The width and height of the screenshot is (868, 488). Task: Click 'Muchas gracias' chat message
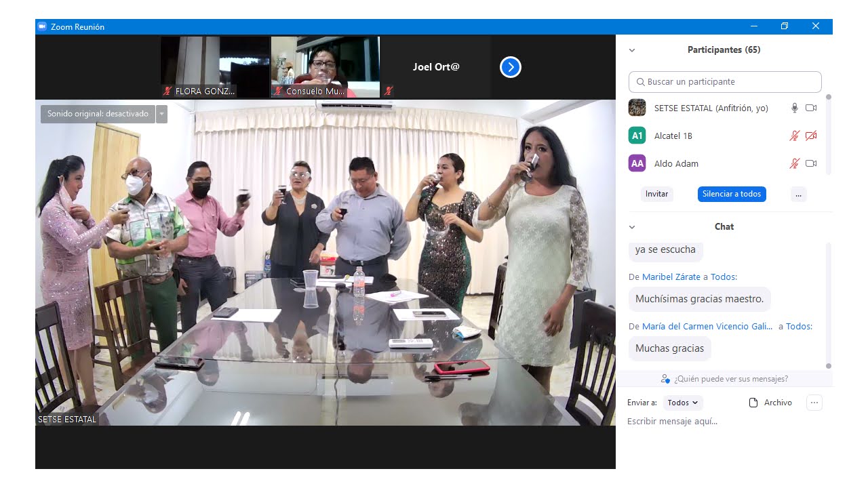669,348
